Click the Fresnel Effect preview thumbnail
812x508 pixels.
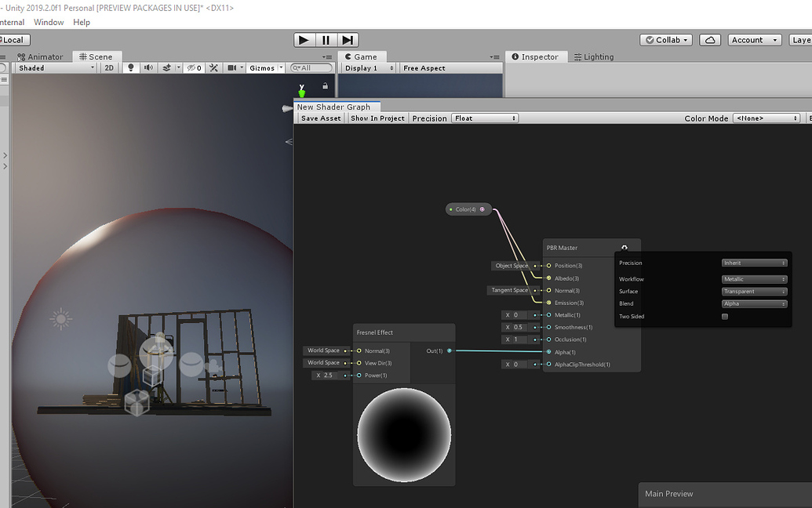click(x=404, y=434)
